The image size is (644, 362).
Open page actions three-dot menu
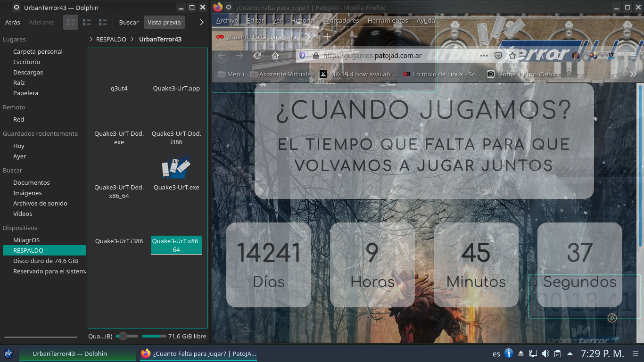pos(484,56)
